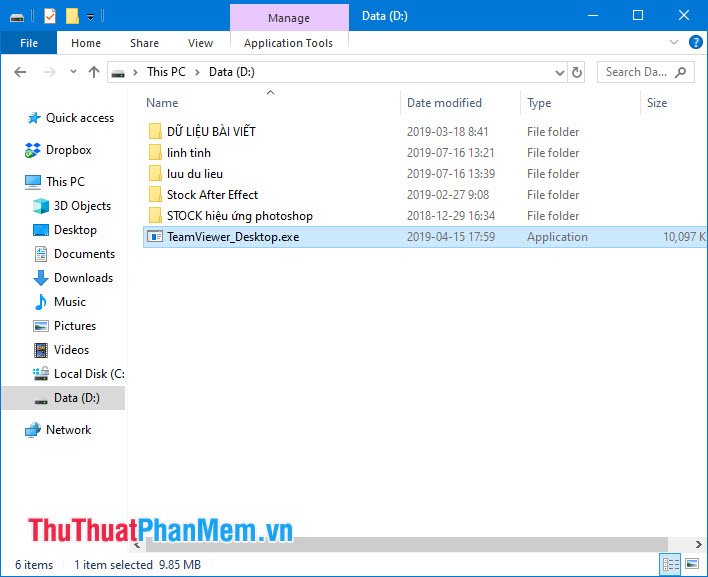708x577 pixels.
Task: Minimize the Data (D:) window
Action: coord(593,16)
